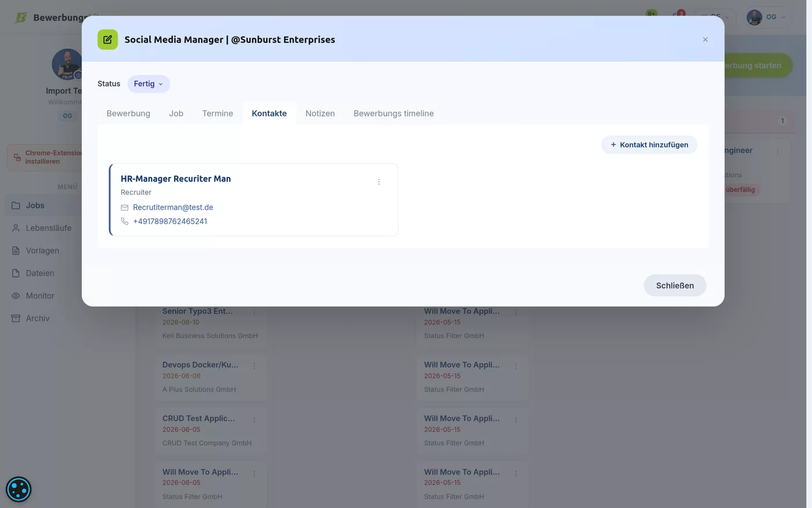Click the Schließen button
Viewport: 812px width, 508px height.
[675, 286]
